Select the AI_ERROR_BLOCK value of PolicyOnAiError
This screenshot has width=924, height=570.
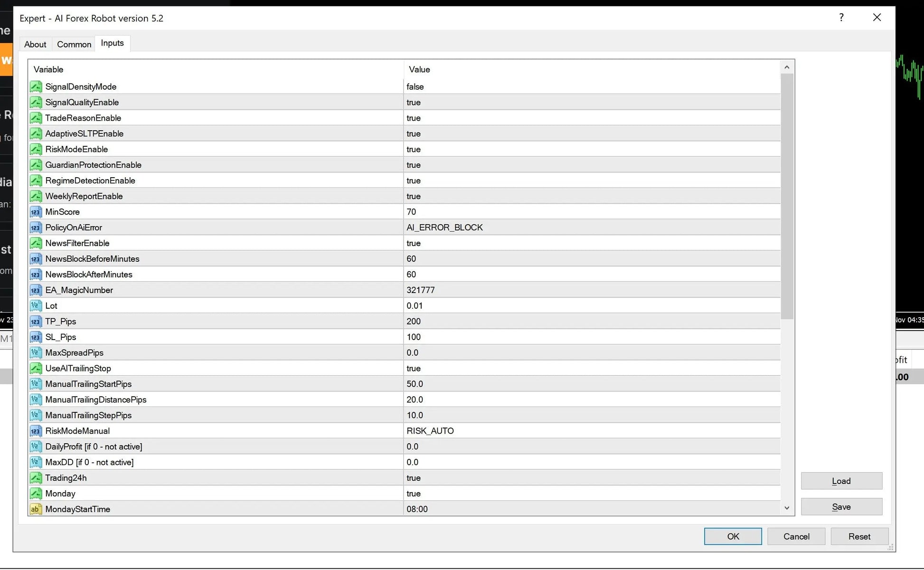point(444,228)
